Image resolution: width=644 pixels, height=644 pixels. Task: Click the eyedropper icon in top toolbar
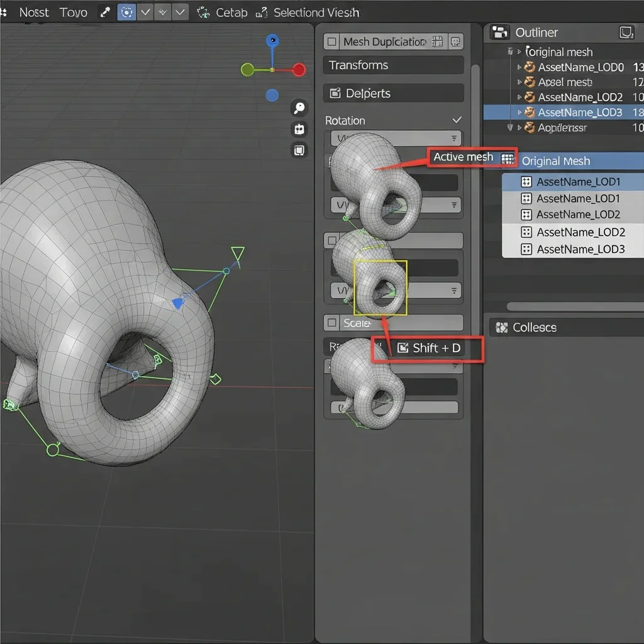tap(105, 13)
